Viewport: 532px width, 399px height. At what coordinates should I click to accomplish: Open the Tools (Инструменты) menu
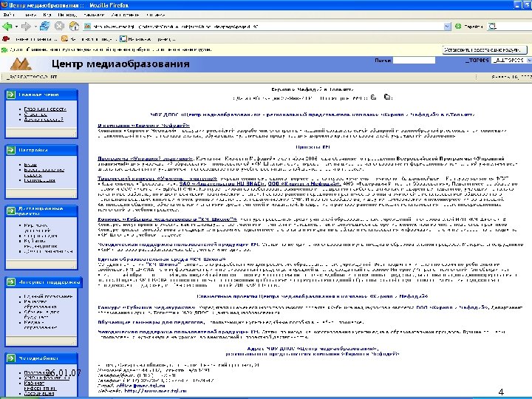pyautogui.click(x=125, y=15)
